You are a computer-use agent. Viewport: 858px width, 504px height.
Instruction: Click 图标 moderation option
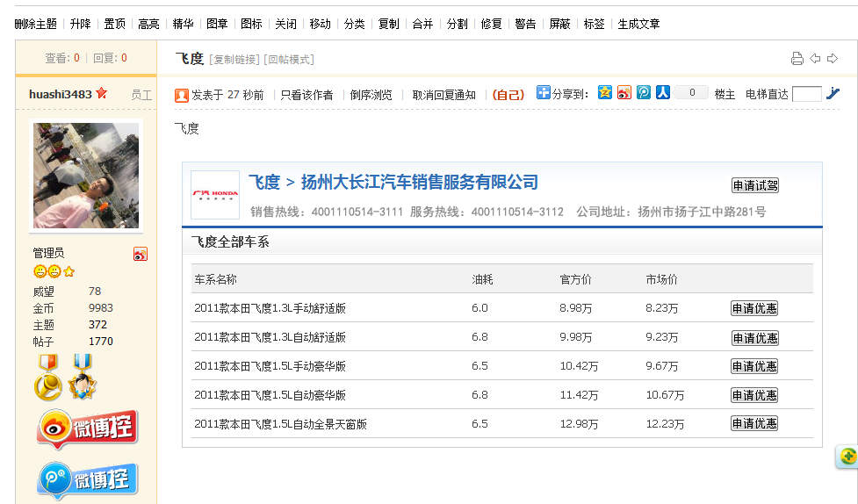pos(252,24)
